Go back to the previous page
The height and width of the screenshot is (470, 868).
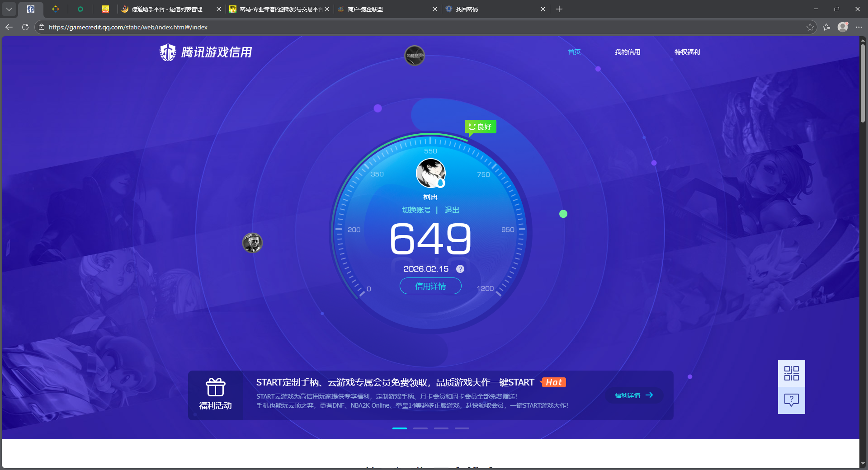tap(9, 27)
